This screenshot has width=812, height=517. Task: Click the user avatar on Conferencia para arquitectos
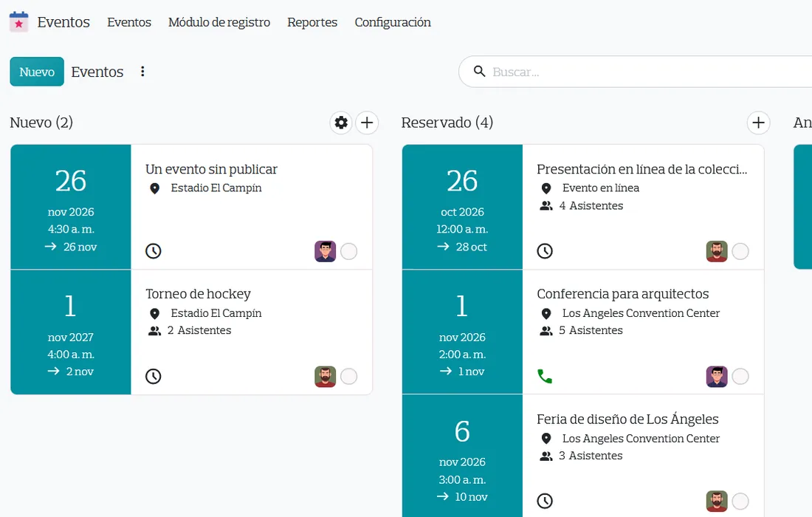click(717, 377)
